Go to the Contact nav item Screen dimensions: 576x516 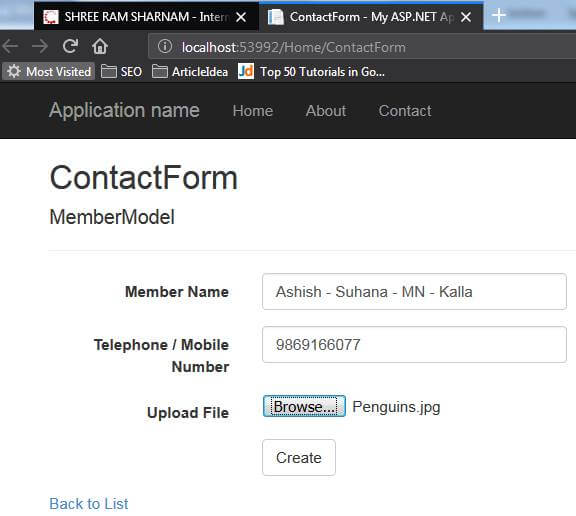point(405,111)
